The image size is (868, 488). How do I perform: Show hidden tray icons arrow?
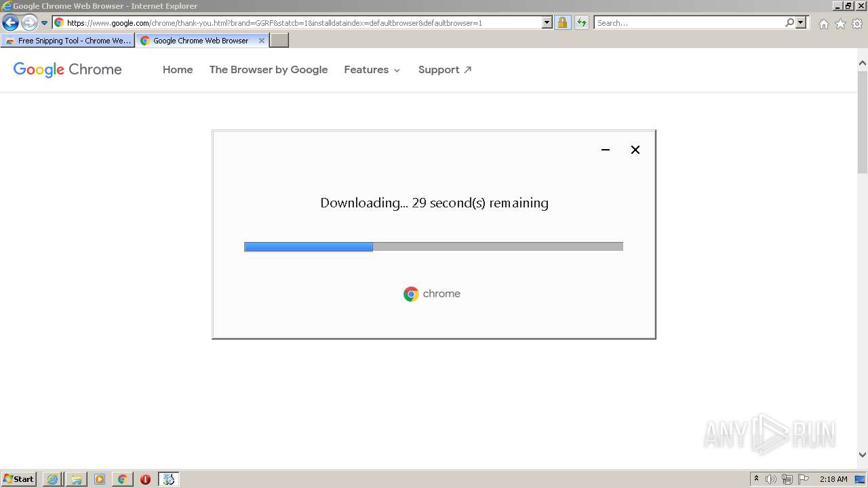click(x=756, y=479)
